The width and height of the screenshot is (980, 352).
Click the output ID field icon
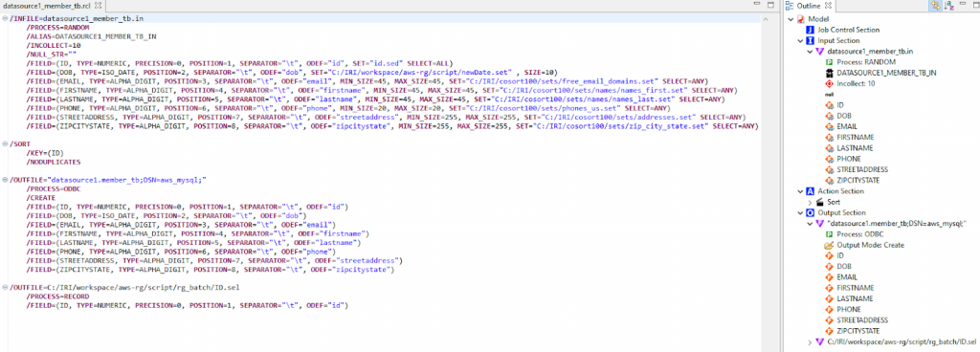pos(830,256)
